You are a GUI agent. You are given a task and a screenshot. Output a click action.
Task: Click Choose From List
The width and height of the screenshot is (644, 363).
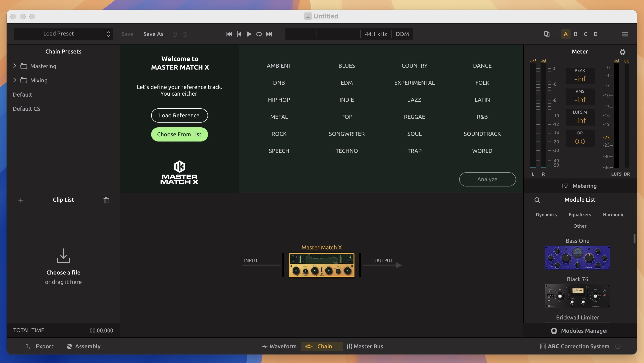click(x=179, y=134)
